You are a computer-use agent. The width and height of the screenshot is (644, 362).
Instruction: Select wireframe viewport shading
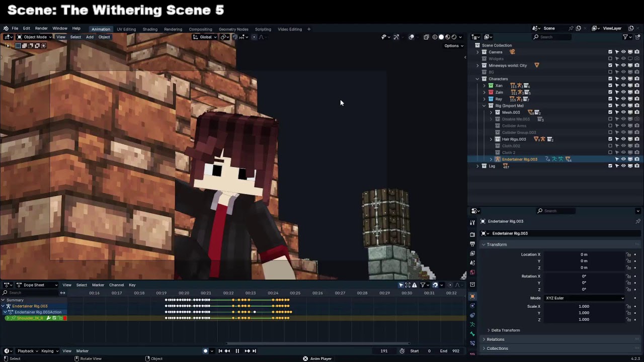[x=435, y=37]
